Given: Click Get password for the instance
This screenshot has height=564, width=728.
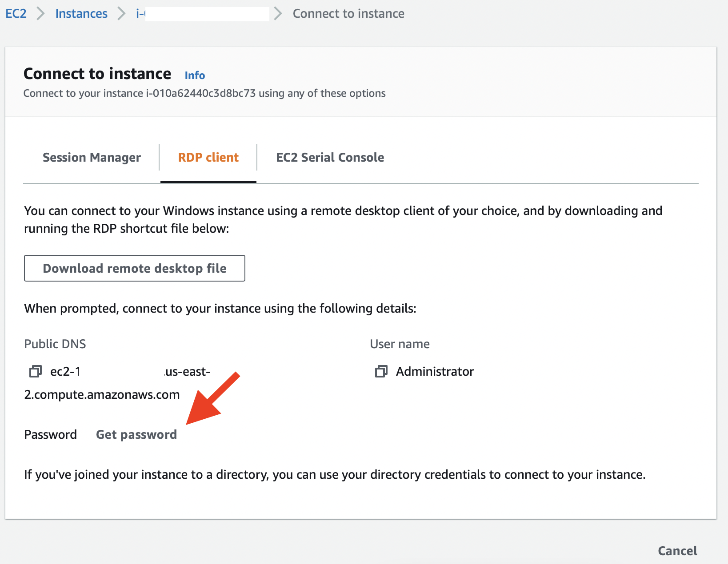Looking at the screenshot, I should [136, 434].
